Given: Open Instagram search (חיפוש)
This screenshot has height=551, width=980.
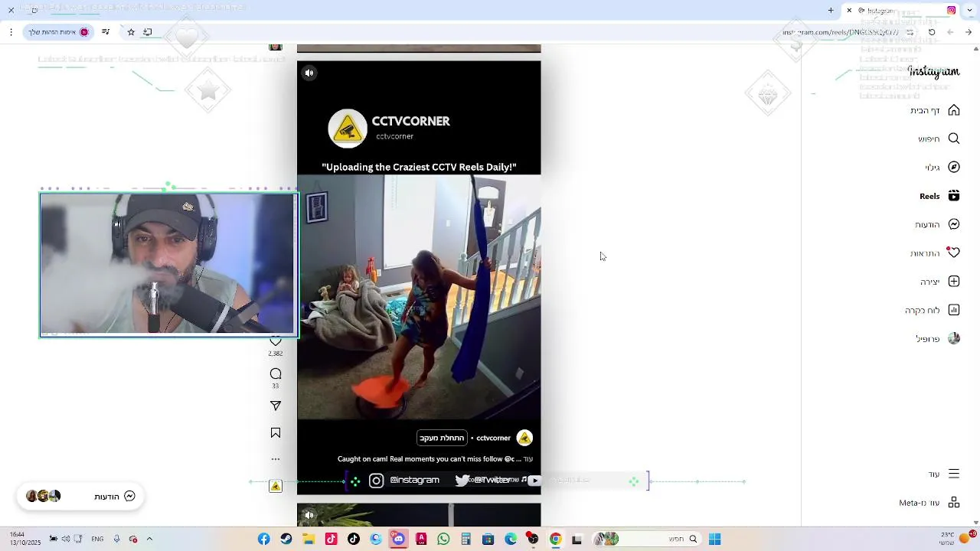Looking at the screenshot, I should click(x=939, y=139).
